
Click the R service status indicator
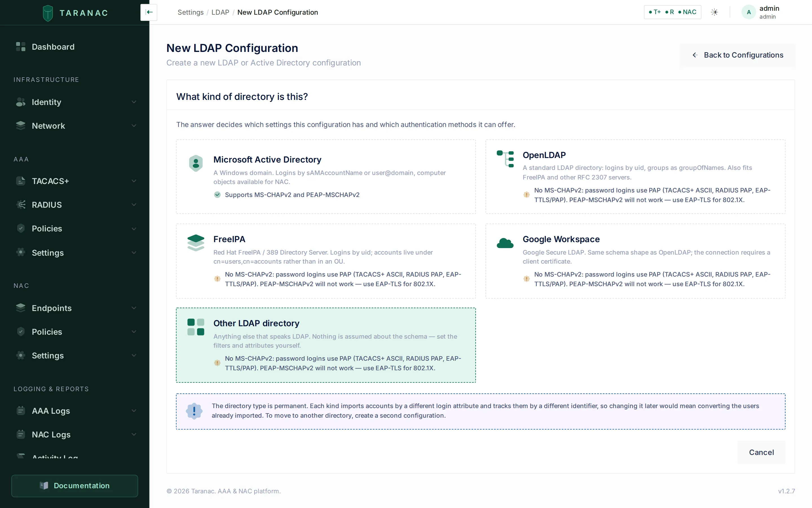[670, 12]
